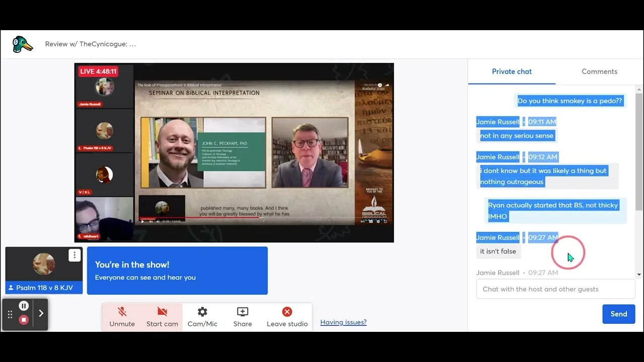Select the wildheart participant video tile
644x362 pixels.
[x=104, y=218]
